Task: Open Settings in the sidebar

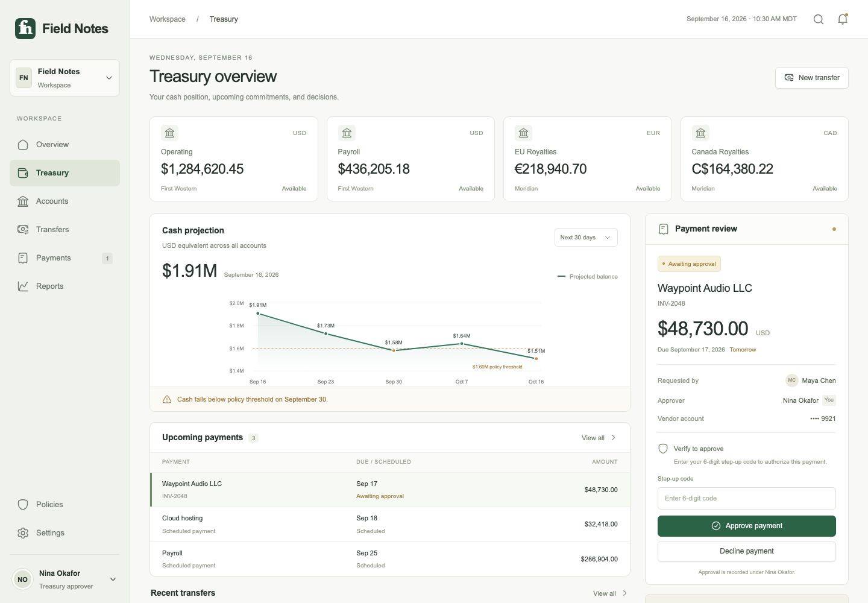Action: point(64,533)
